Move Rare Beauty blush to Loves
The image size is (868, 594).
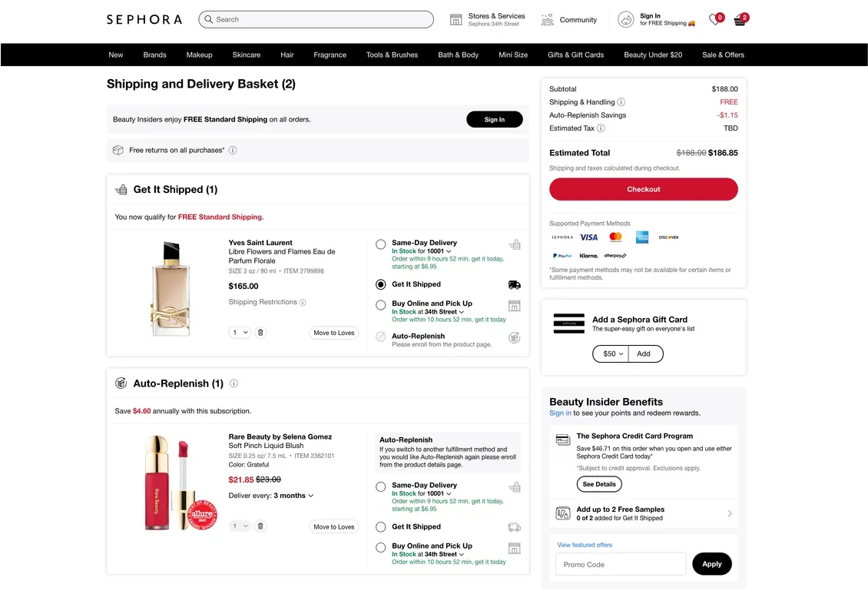[334, 526]
